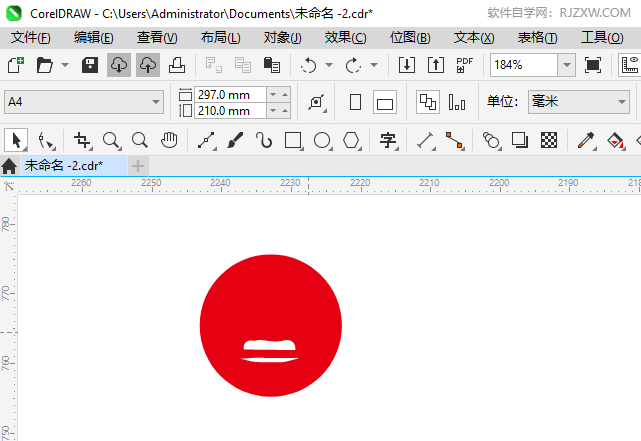Open the units dropdown showing 毫米
The image size is (641, 441).
(578, 102)
